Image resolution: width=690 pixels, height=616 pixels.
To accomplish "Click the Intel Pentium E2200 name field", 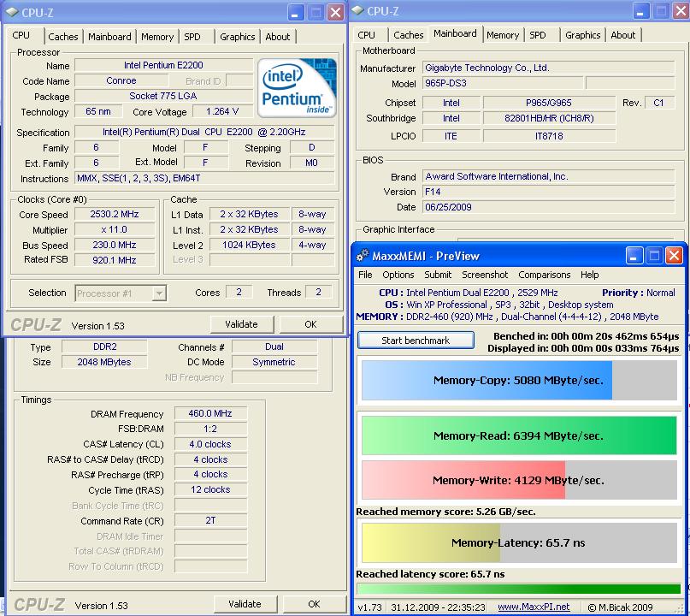I will pos(163,65).
